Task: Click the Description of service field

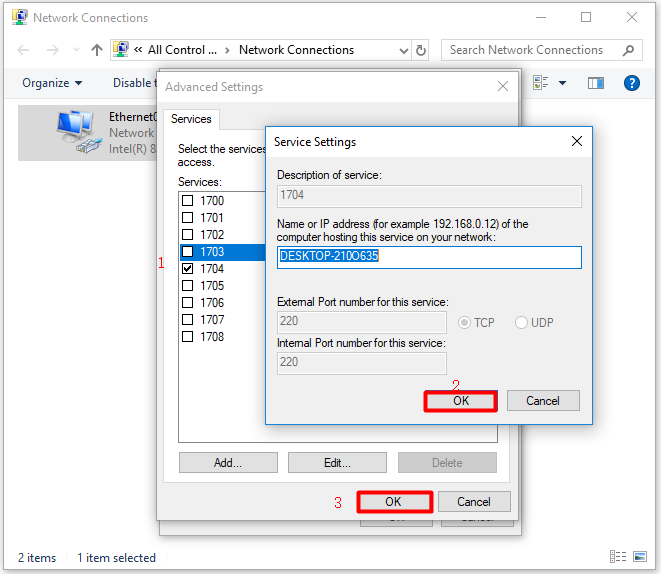Action: tap(429, 196)
